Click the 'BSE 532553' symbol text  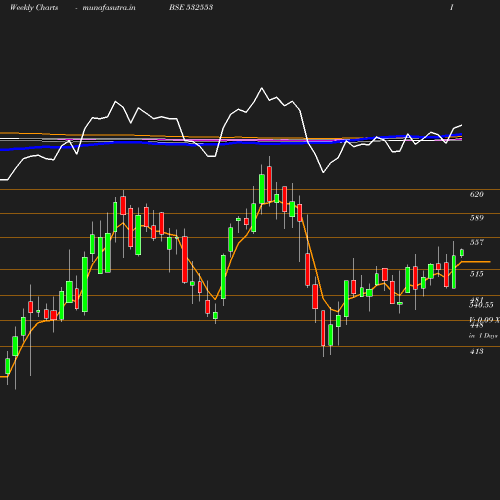coord(191,7)
